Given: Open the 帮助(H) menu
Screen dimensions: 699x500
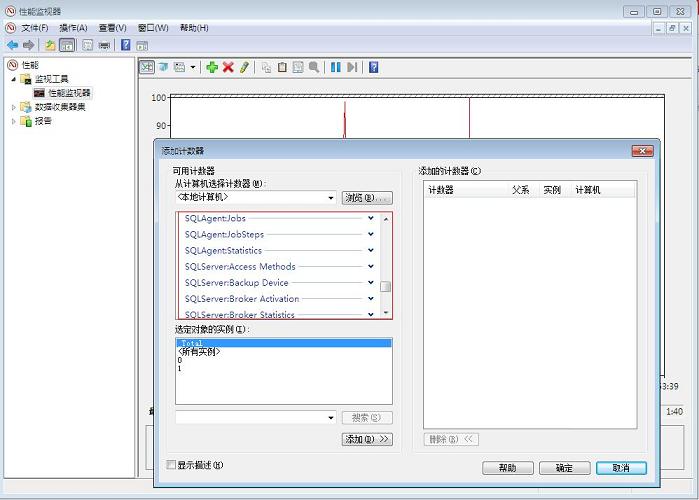Looking at the screenshot, I should click(x=194, y=28).
